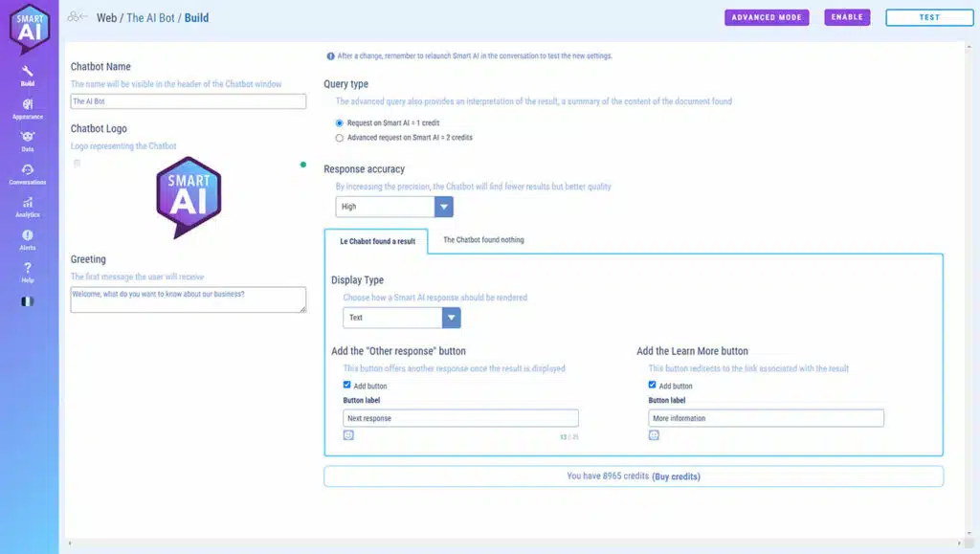Open emoji picker under Next response field
This screenshot has height=554, width=980.
[348, 435]
